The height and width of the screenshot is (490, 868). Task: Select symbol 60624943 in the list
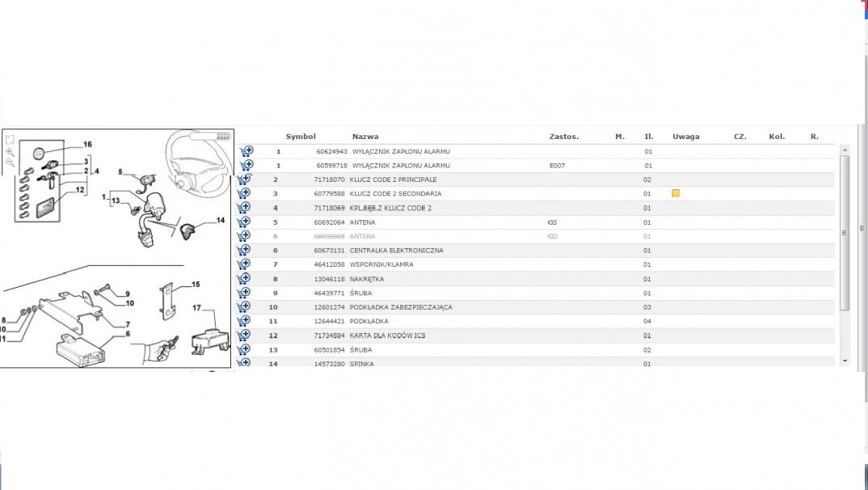click(x=331, y=151)
